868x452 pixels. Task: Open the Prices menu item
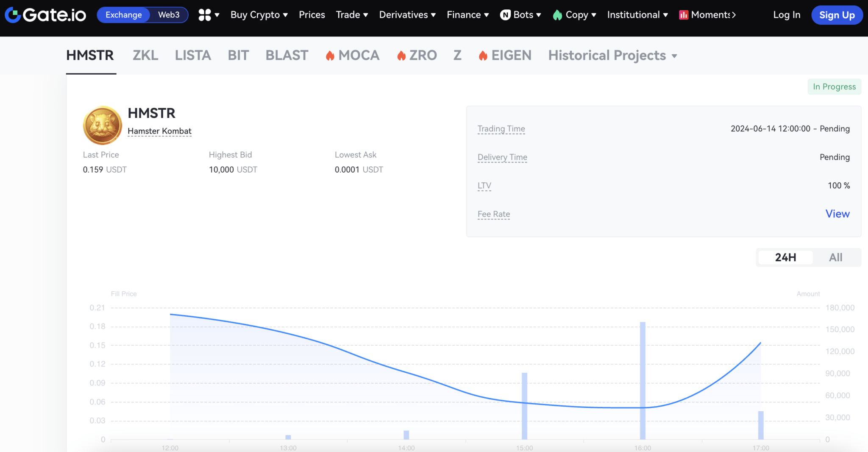pos(312,15)
